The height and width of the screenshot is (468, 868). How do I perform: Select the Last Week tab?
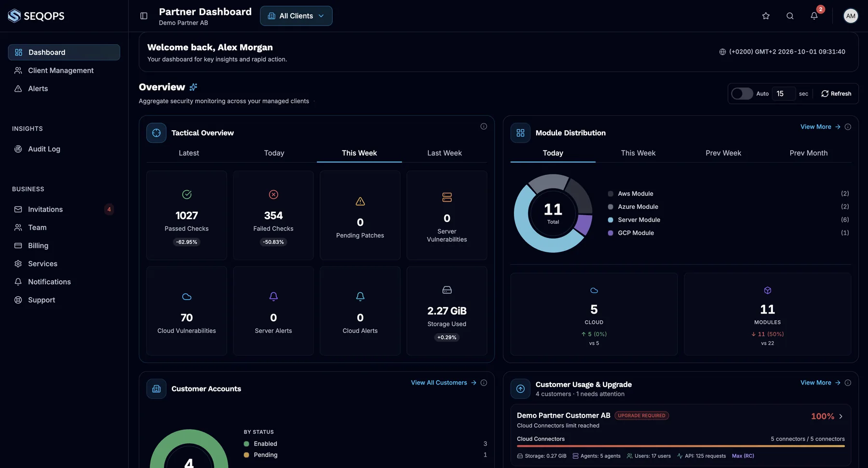coord(445,153)
